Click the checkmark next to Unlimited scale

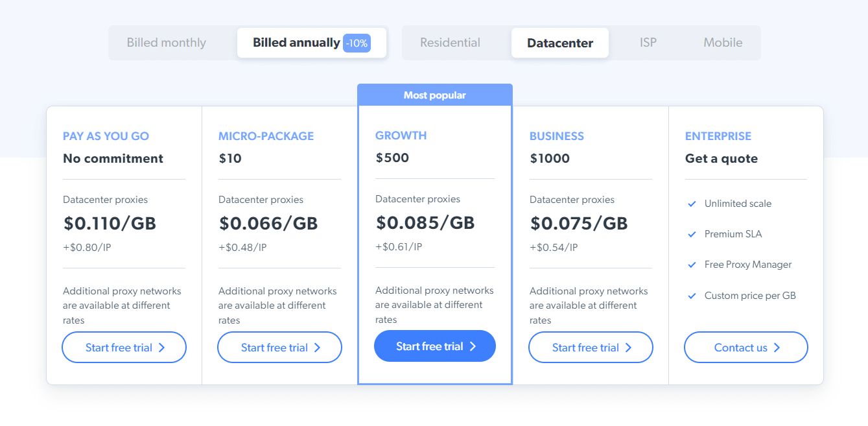click(x=692, y=204)
